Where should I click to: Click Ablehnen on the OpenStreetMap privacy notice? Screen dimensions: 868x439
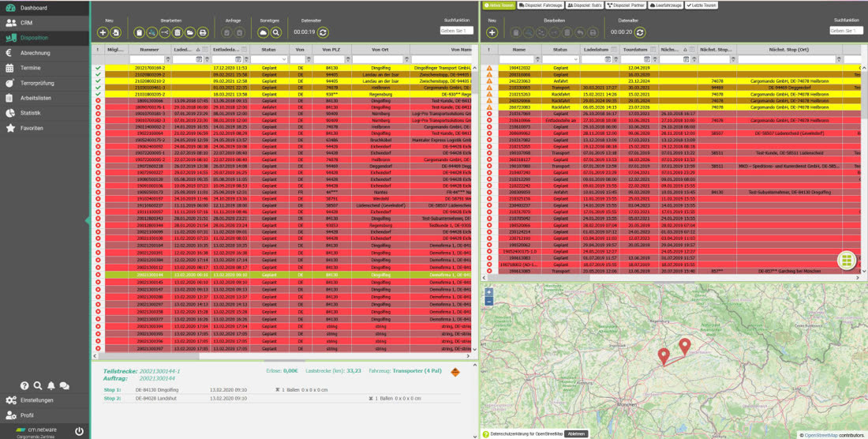coord(576,434)
